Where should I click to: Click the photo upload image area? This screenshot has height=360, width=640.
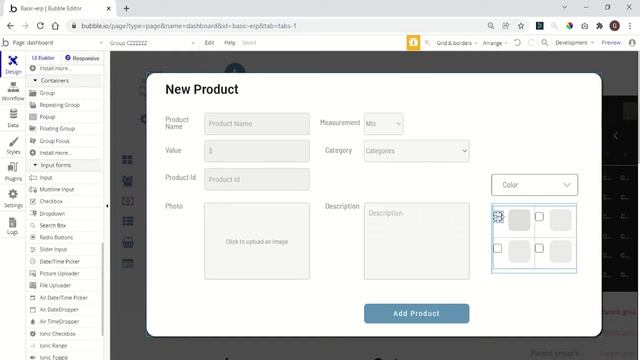click(257, 241)
